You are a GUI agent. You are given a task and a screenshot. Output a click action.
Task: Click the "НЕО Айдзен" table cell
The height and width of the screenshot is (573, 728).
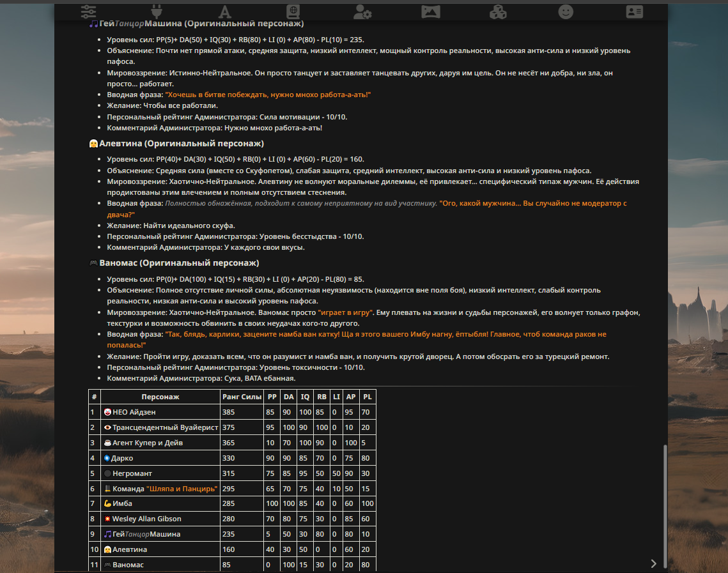click(160, 412)
